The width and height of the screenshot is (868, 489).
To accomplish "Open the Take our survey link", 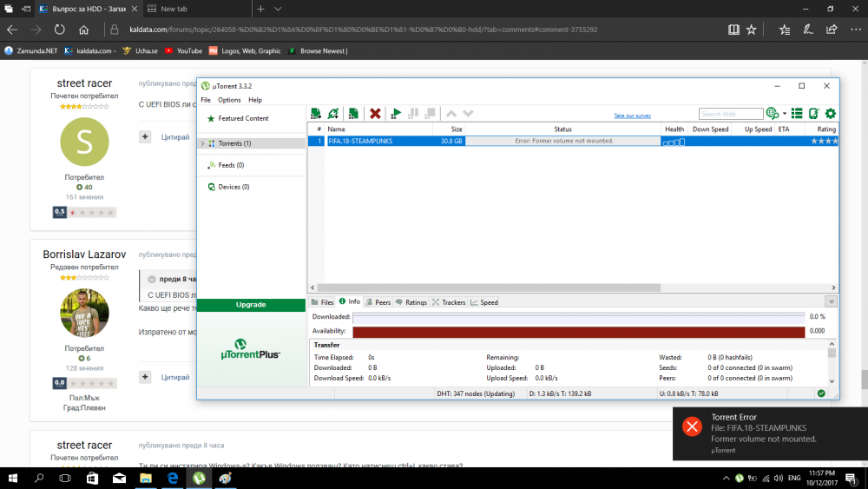I will (x=632, y=116).
